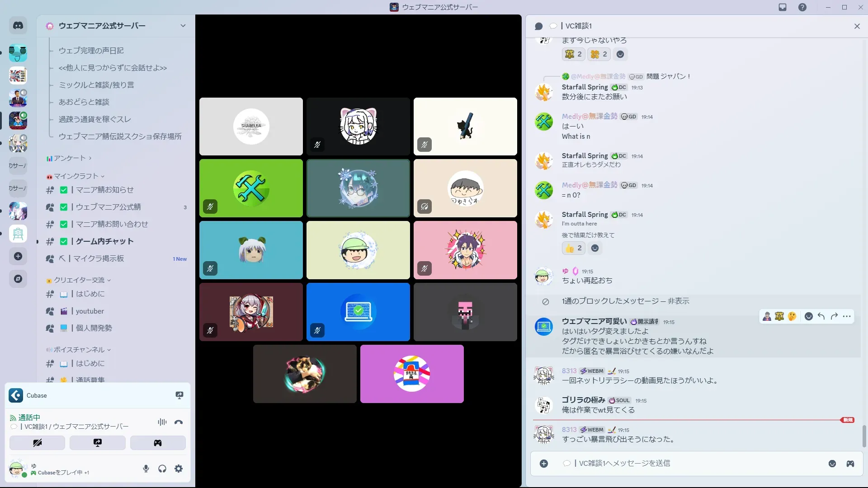Image resolution: width=868 pixels, height=488 pixels.
Task: Collapse the マインクラフト category
Action: [76, 176]
